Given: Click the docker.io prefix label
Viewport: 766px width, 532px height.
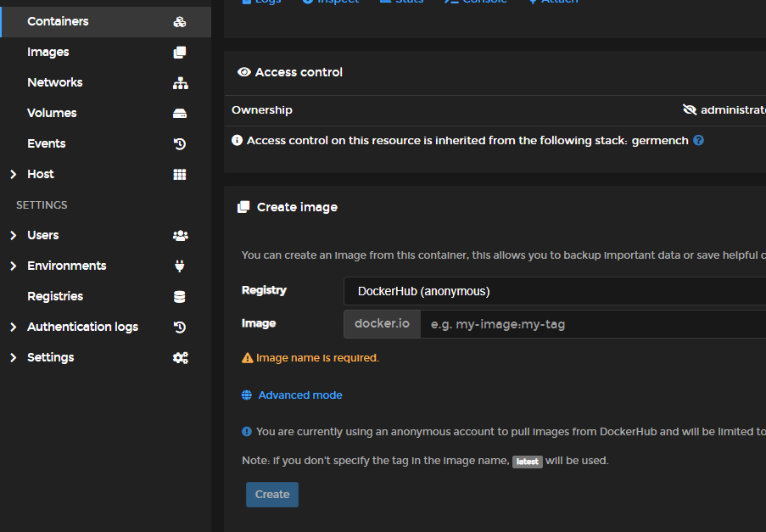Looking at the screenshot, I should click(382, 324).
